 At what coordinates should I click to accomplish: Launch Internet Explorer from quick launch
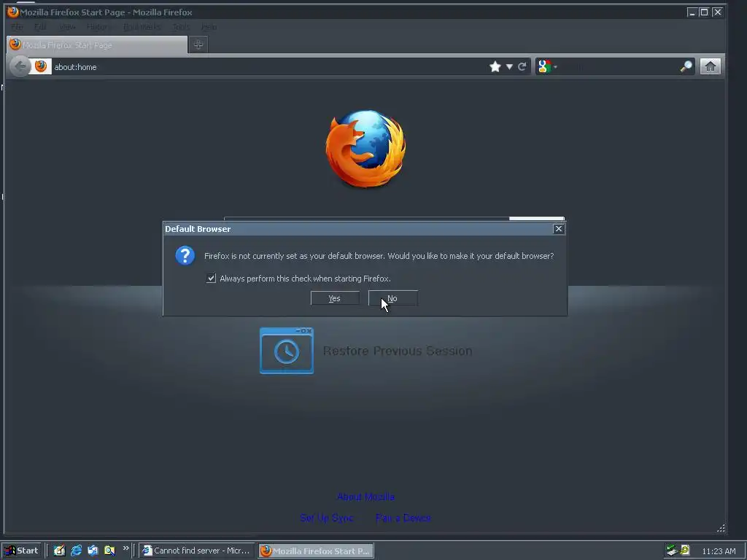76,551
